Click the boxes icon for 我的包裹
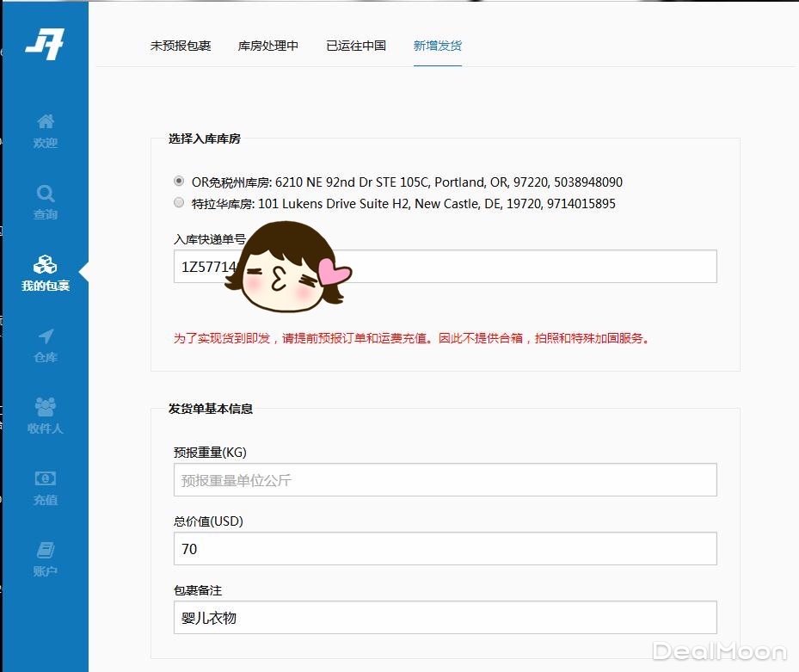This screenshot has width=799, height=672. point(45,264)
